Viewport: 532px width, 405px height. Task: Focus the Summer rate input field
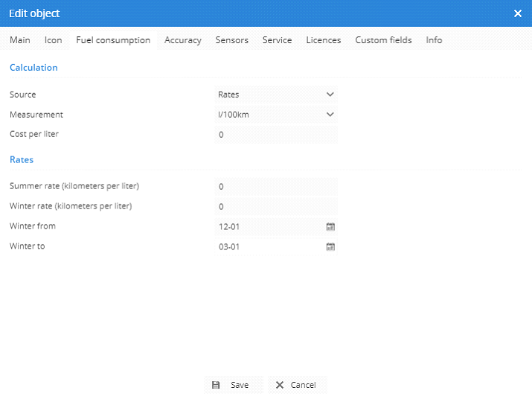(x=276, y=186)
